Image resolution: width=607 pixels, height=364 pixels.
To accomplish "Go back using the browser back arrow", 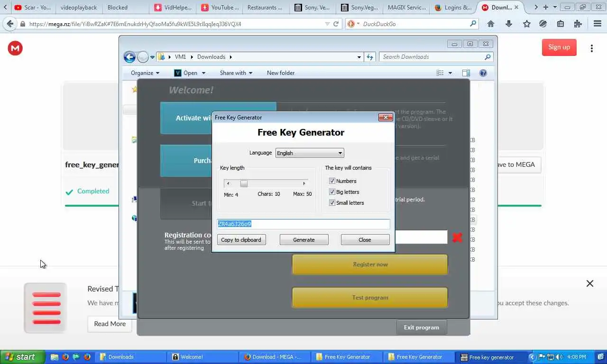I will 9,24.
